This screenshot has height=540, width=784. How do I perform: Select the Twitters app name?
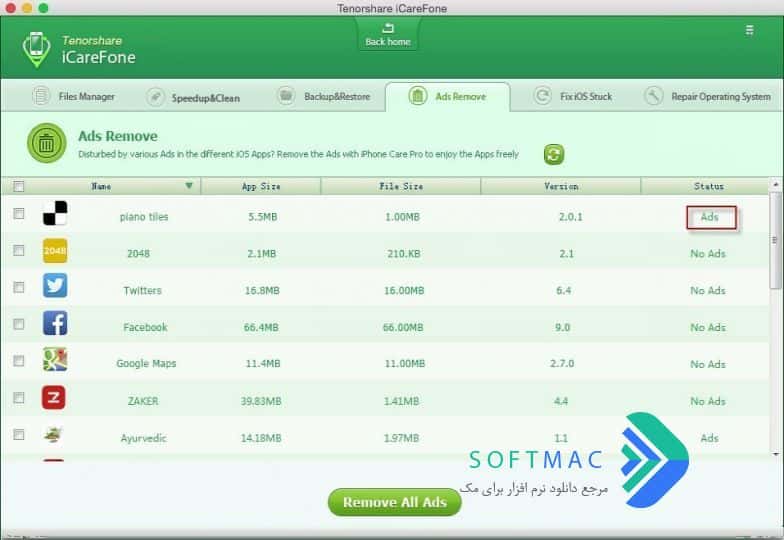pos(142,290)
